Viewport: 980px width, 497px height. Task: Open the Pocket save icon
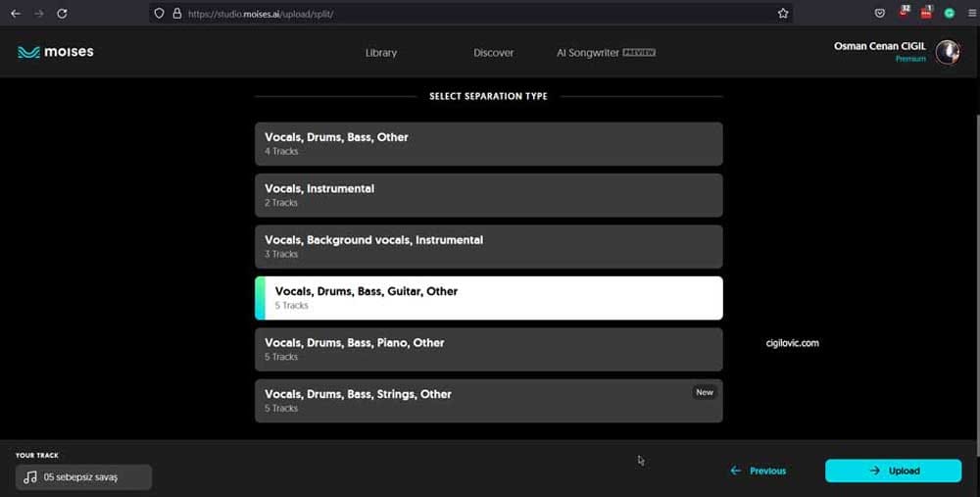[x=879, y=13]
